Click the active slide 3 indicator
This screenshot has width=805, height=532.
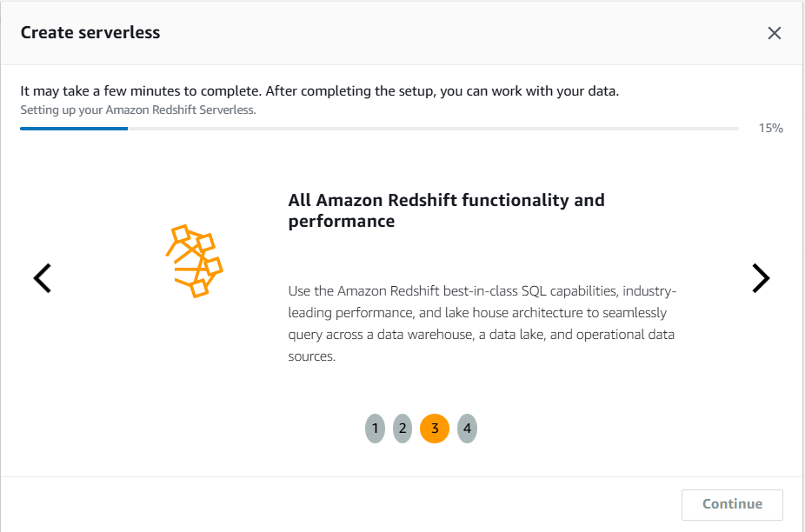pyautogui.click(x=435, y=429)
